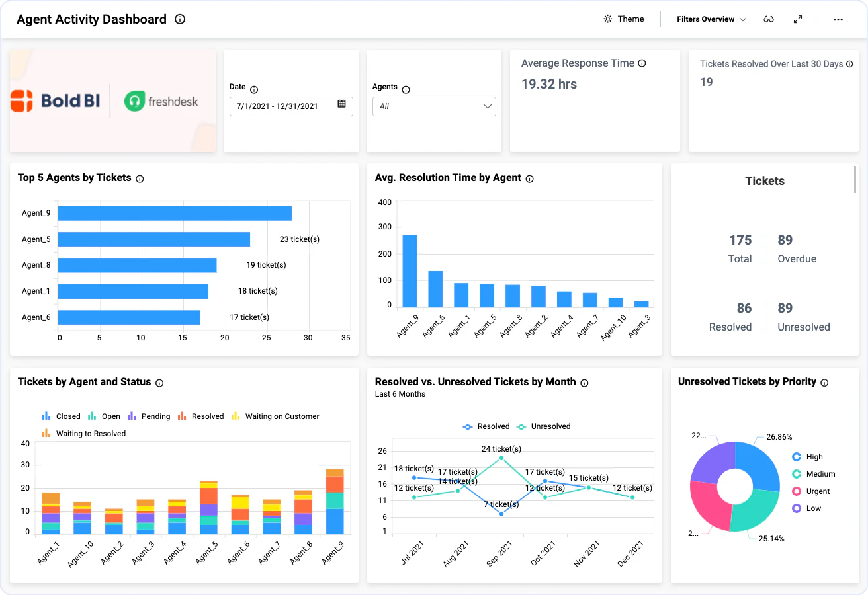Expand the Filters Overview dropdown
The image size is (868, 595).
[711, 19]
